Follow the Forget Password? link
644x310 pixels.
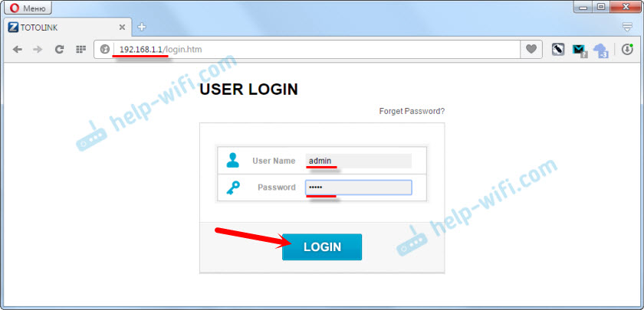tap(412, 111)
